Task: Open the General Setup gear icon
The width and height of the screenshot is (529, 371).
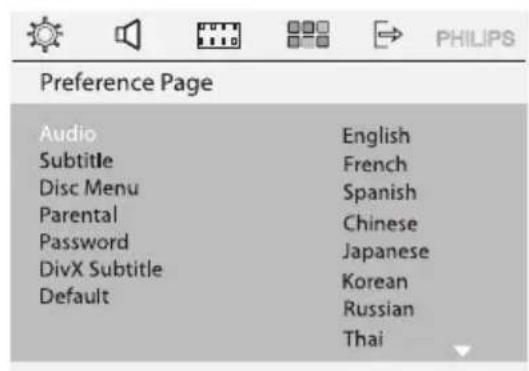Action: pos(45,34)
